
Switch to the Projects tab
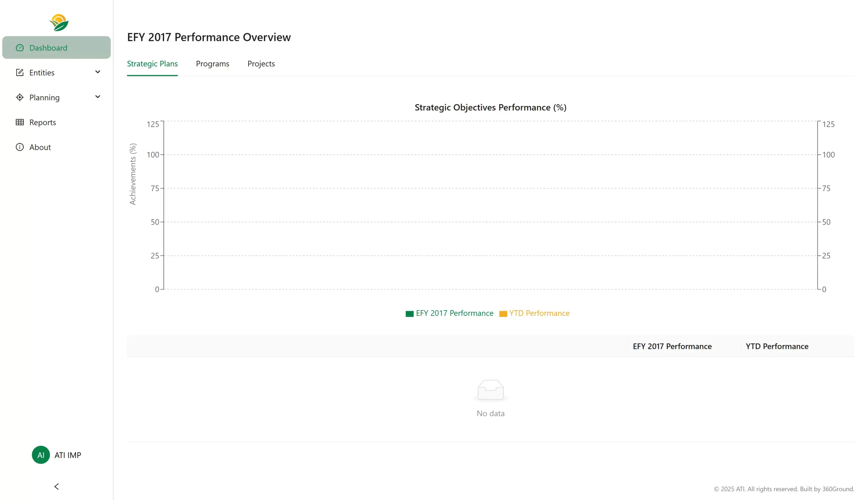click(x=261, y=64)
